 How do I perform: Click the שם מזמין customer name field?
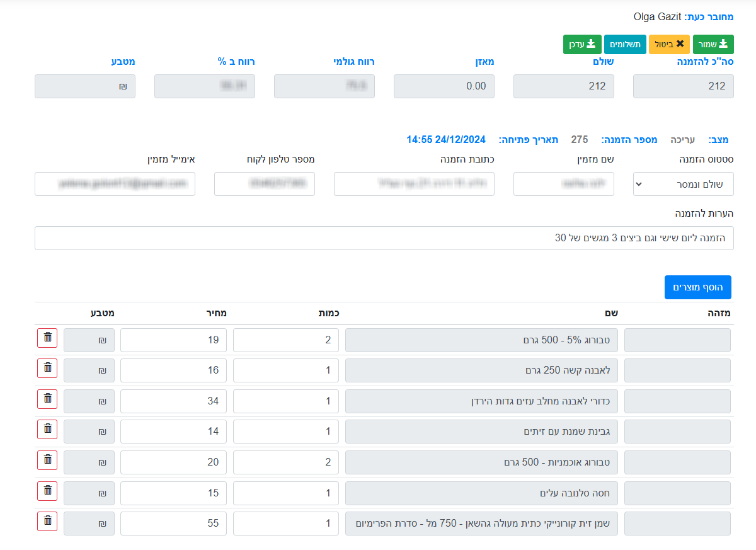[564, 184]
